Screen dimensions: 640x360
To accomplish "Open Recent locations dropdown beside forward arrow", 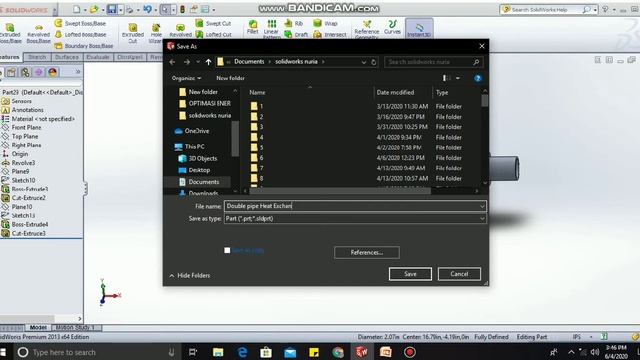I will click(x=198, y=62).
